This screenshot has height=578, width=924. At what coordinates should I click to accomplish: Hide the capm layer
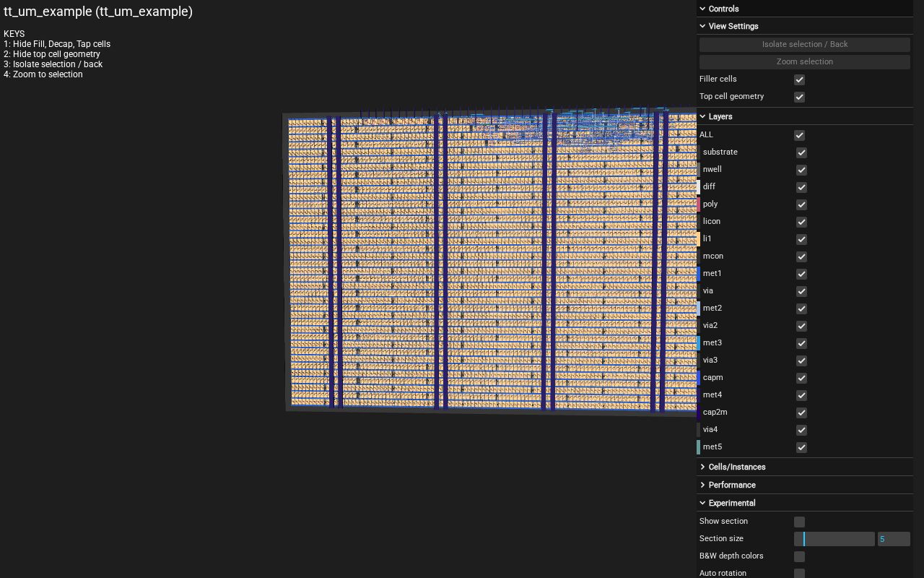pyautogui.click(x=801, y=378)
